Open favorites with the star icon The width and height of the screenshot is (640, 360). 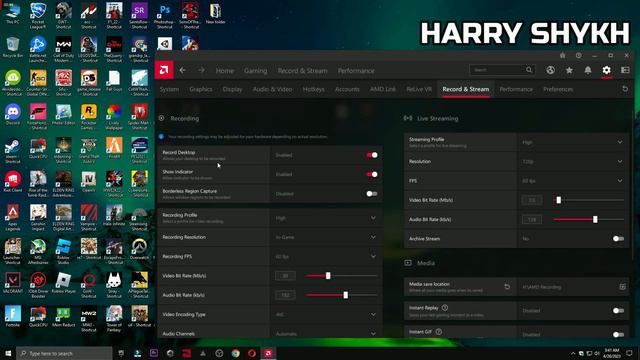tap(569, 70)
